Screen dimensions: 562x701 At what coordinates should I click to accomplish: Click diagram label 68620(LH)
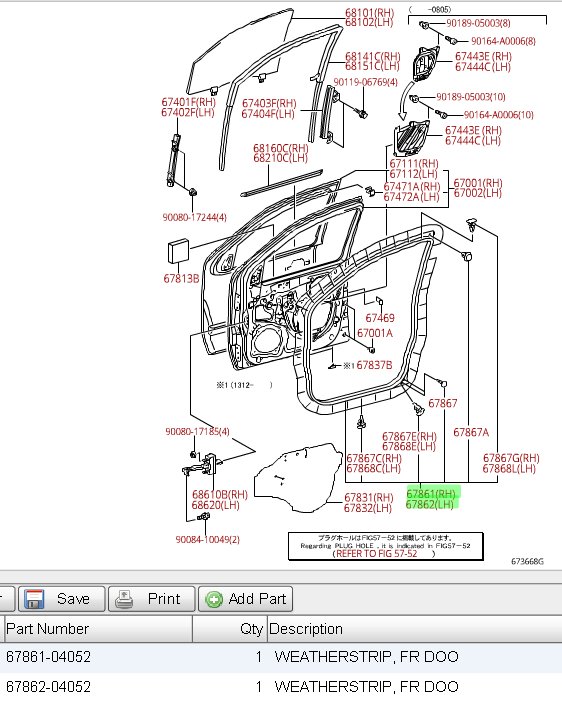pos(216,505)
